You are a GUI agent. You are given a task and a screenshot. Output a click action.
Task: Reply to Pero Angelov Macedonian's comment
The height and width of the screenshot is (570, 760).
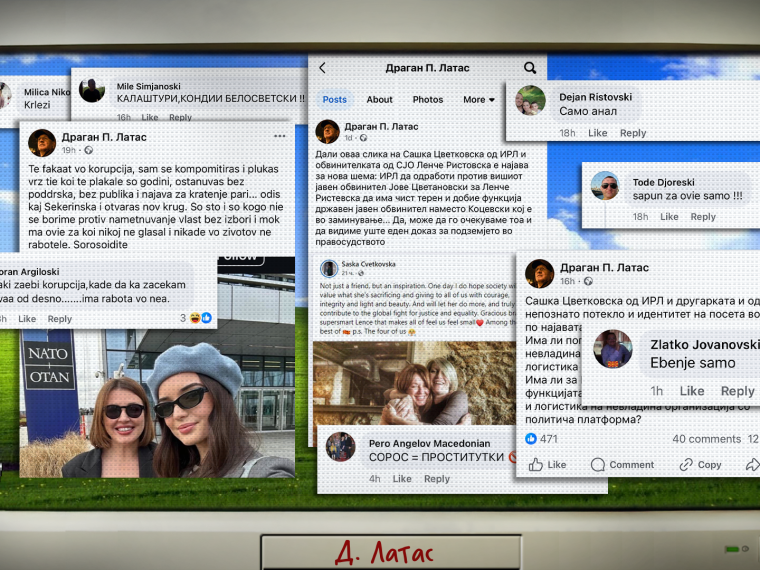[x=437, y=479]
